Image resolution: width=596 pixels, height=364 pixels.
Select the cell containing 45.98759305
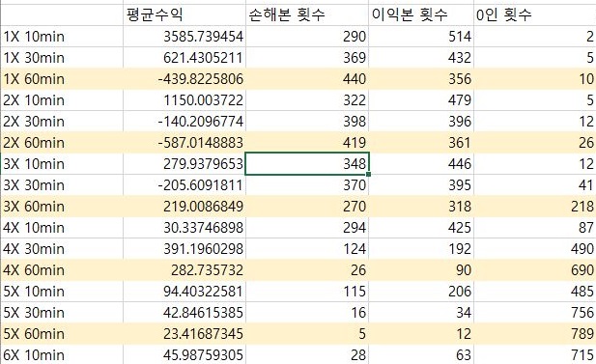[184, 355]
